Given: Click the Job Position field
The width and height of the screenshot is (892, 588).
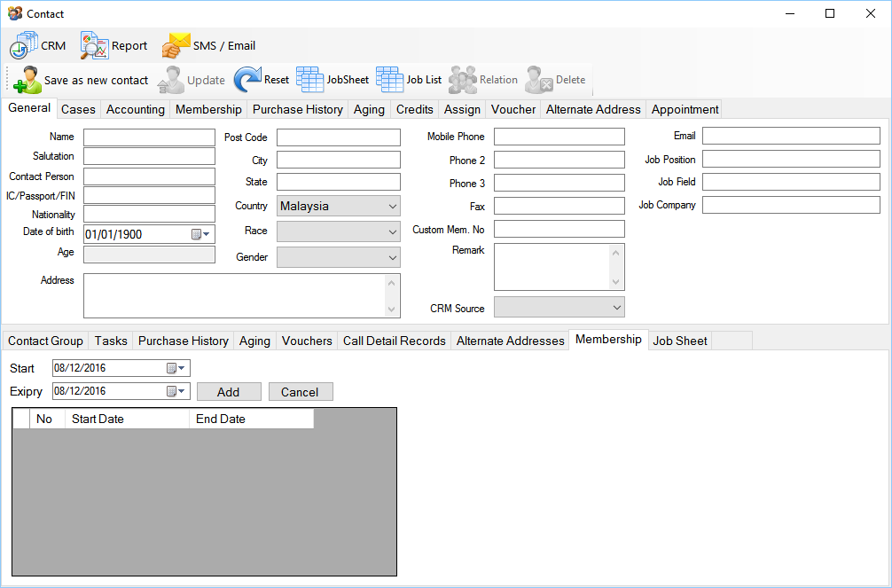Looking at the screenshot, I should (x=791, y=159).
